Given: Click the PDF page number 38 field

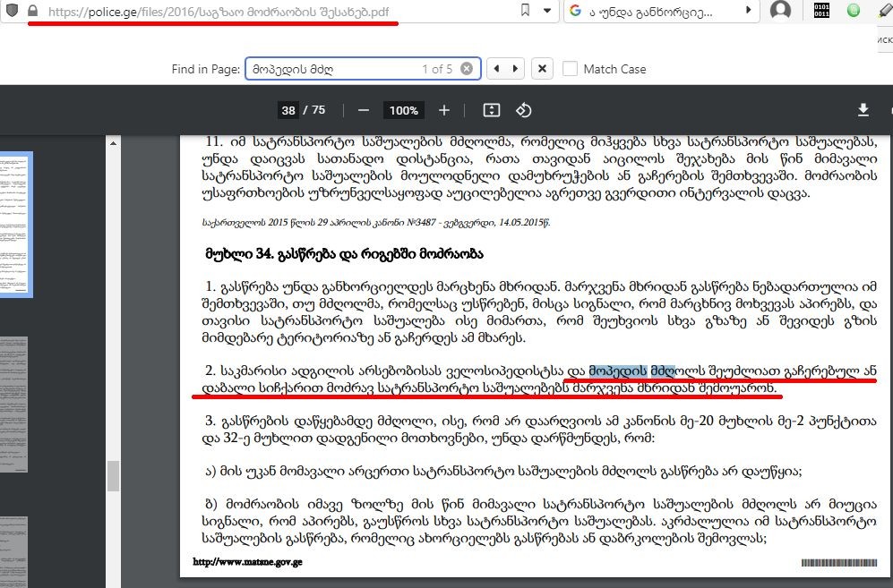Looking at the screenshot, I should tap(288, 110).
